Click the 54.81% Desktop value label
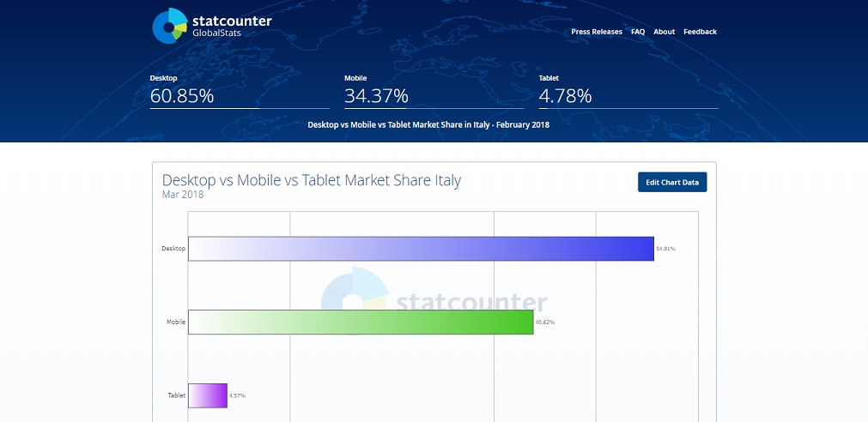Image resolution: width=868 pixels, height=422 pixels. (x=665, y=249)
